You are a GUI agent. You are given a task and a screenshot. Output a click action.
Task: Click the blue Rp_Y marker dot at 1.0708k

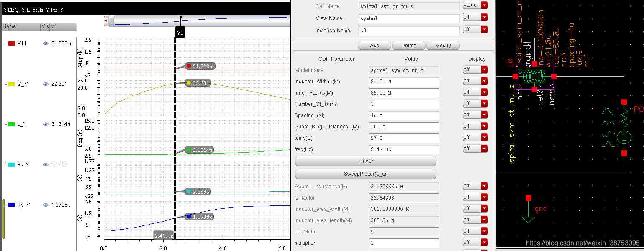tap(189, 217)
